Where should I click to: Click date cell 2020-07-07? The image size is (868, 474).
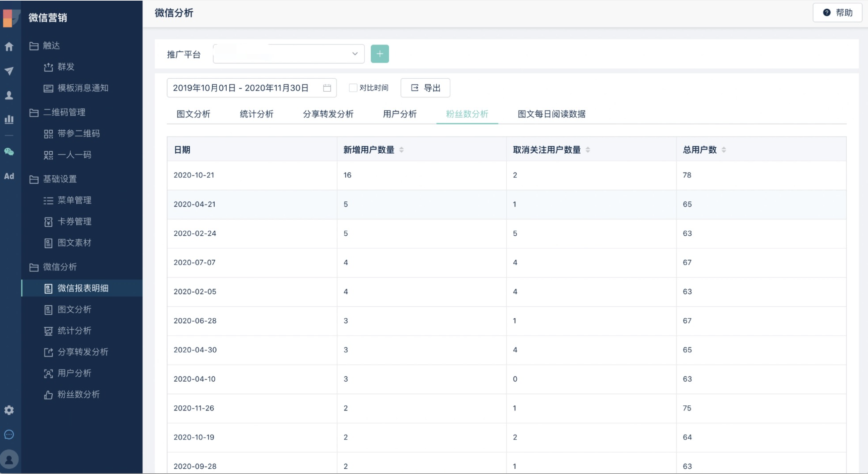click(x=195, y=262)
